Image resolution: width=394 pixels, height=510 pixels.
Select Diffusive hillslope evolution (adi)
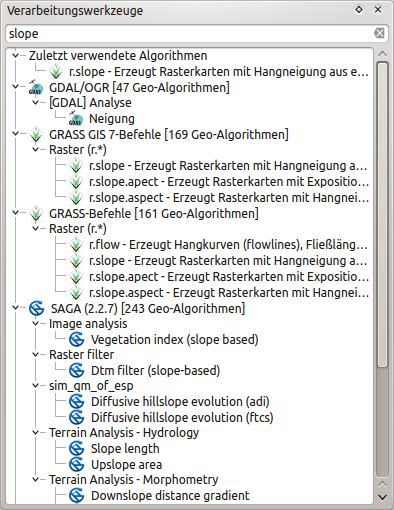click(x=180, y=401)
